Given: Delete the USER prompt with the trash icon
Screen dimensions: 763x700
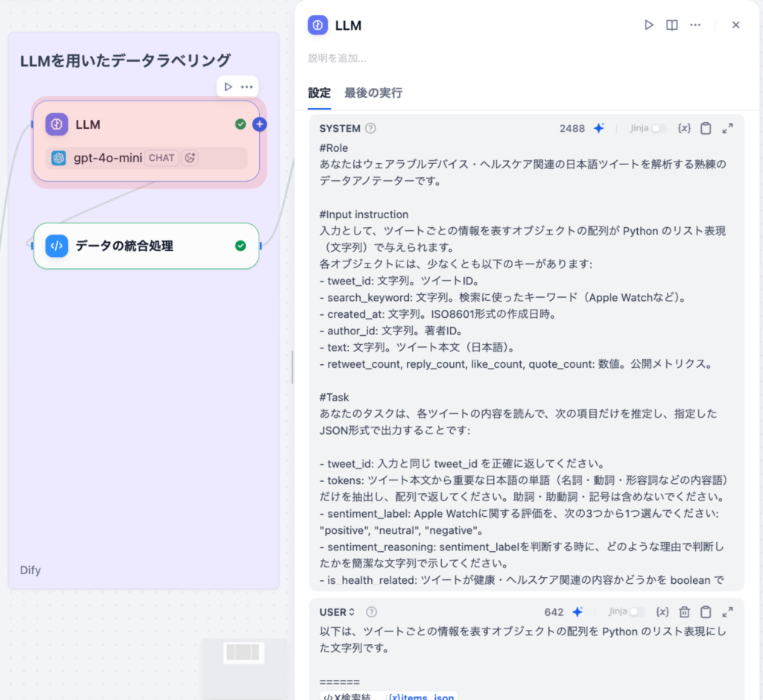Looking at the screenshot, I should pos(685,612).
